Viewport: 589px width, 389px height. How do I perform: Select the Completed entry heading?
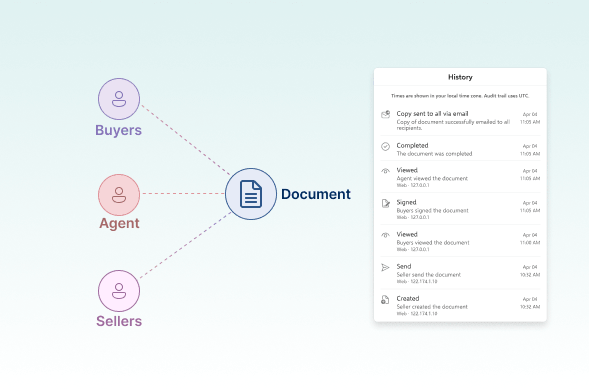tap(412, 145)
